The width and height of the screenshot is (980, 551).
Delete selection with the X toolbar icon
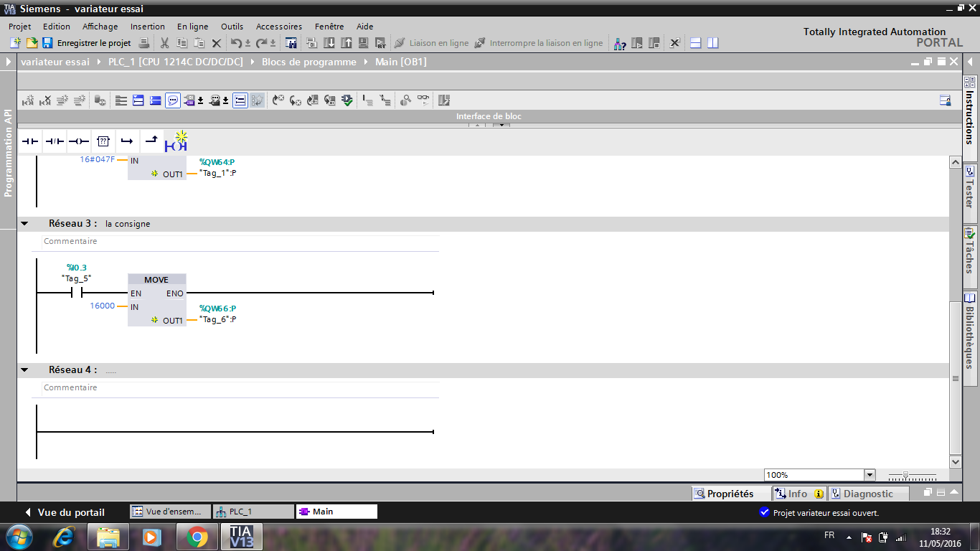[217, 43]
